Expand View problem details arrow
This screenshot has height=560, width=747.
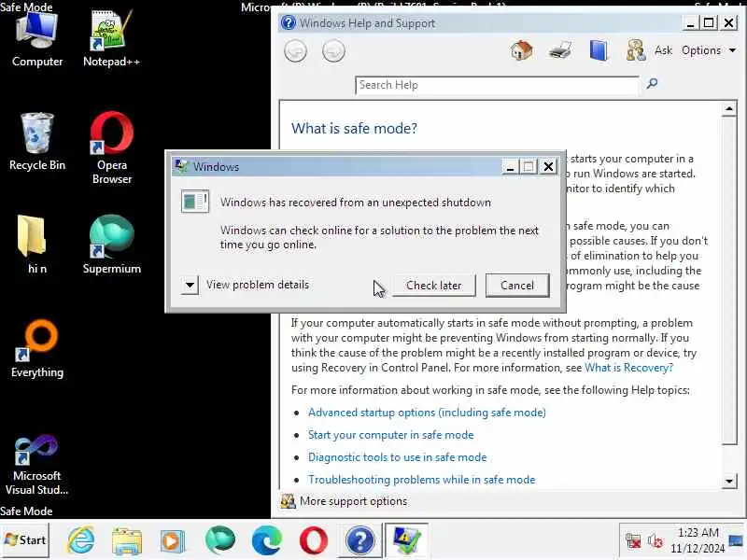(190, 286)
